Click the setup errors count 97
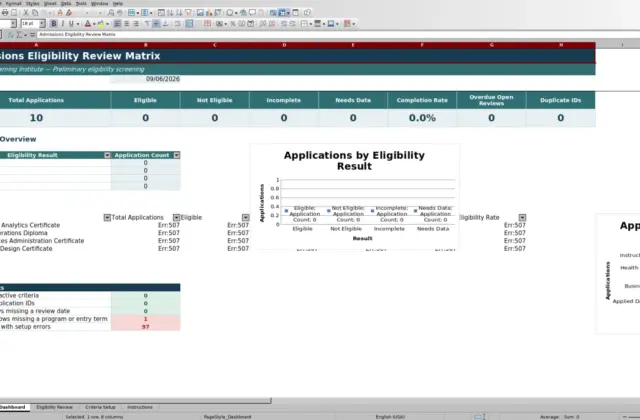The width and height of the screenshot is (640, 420). point(145,327)
